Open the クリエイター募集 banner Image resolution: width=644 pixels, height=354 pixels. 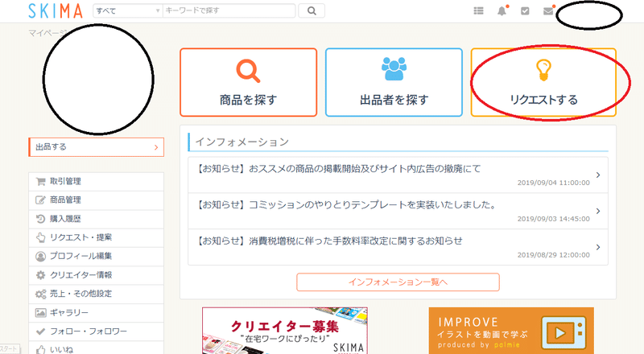click(285, 331)
